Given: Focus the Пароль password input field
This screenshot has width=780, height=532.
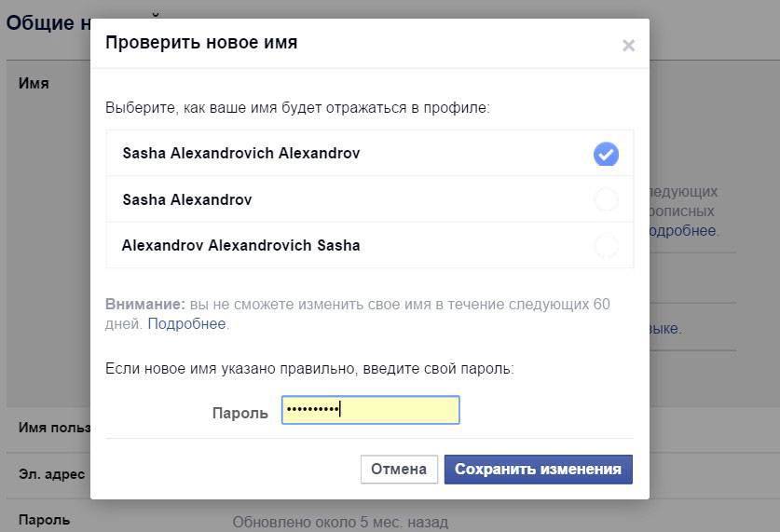Looking at the screenshot, I should tap(370, 410).
